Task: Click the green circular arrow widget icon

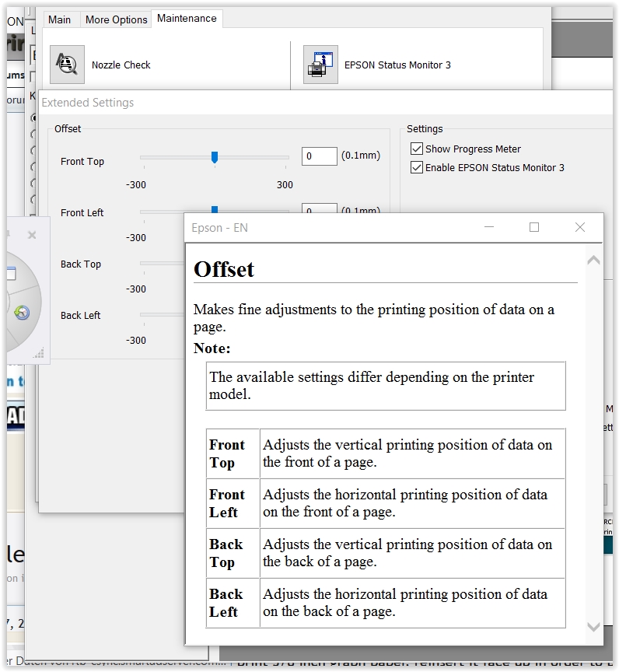Action: click(x=21, y=313)
